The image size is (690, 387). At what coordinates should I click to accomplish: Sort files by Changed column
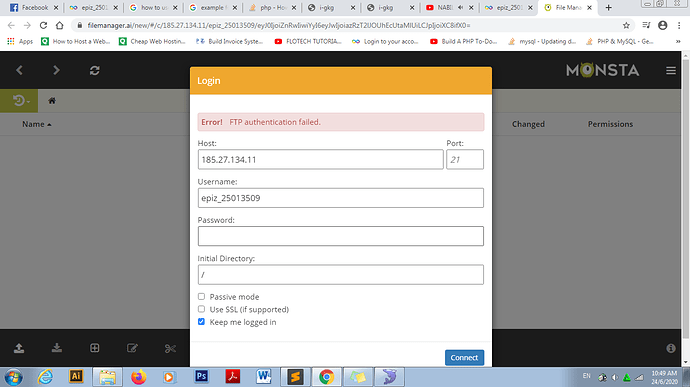[x=528, y=124]
